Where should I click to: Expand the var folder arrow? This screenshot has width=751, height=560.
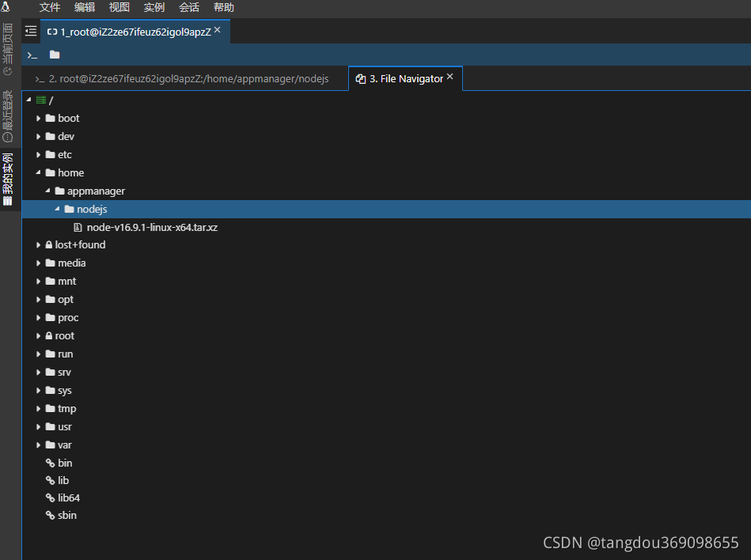coord(38,445)
